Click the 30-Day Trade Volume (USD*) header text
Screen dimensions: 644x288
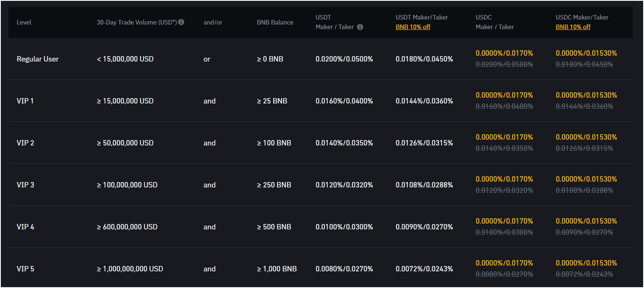pyautogui.click(x=137, y=22)
